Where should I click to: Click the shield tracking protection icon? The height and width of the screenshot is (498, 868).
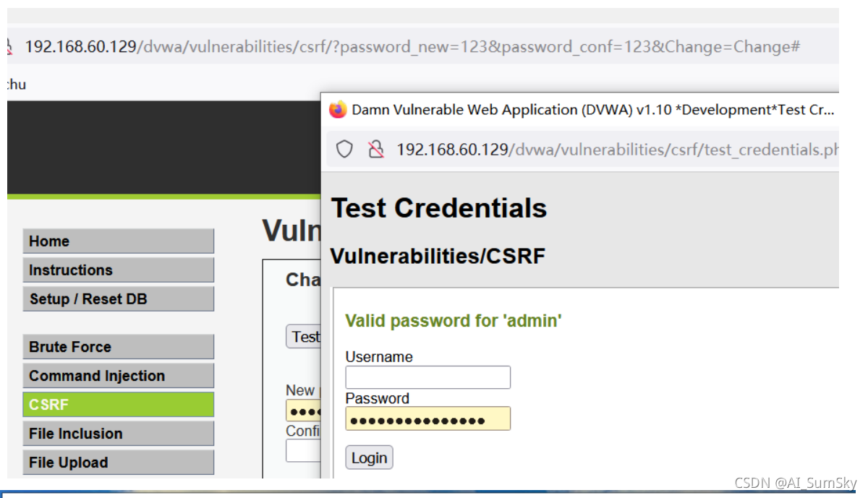point(345,150)
